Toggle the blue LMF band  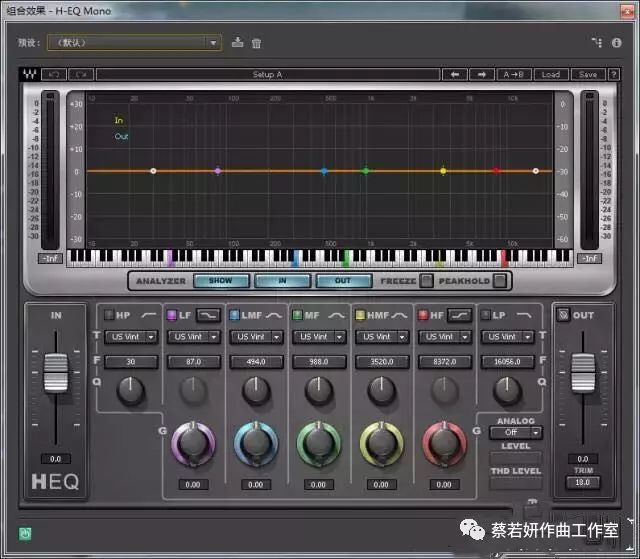pos(234,315)
